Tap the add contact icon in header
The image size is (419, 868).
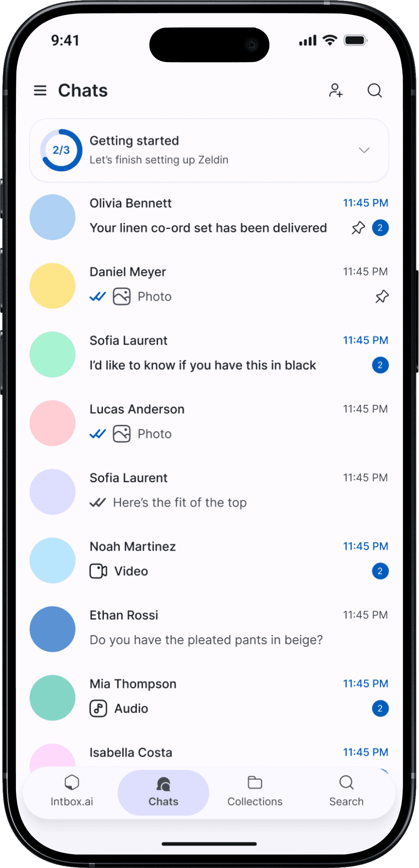(336, 91)
